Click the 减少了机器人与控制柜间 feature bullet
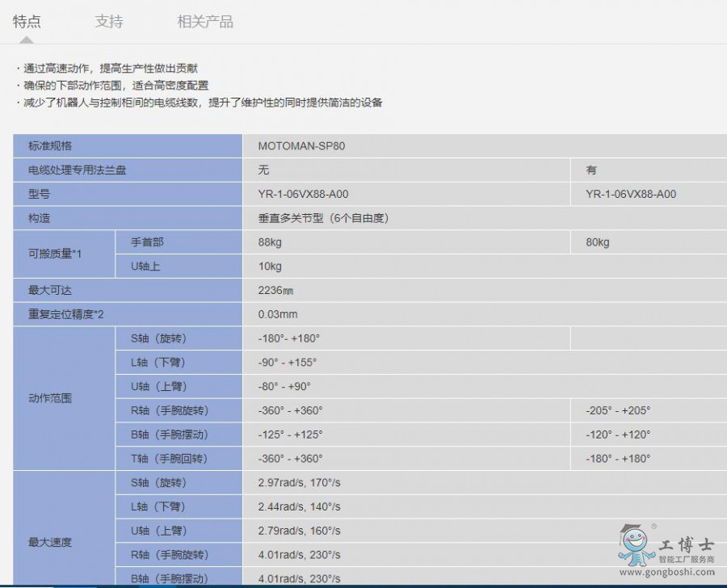This screenshot has height=588, width=727. (200, 103)
